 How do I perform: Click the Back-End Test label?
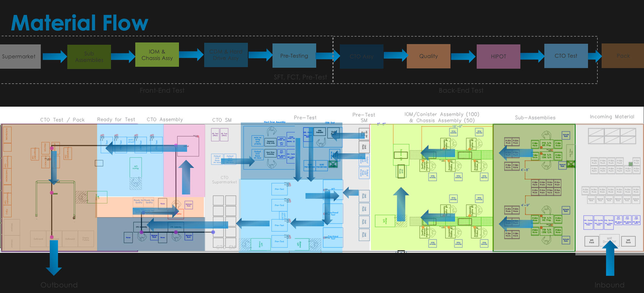coord(461,91)
